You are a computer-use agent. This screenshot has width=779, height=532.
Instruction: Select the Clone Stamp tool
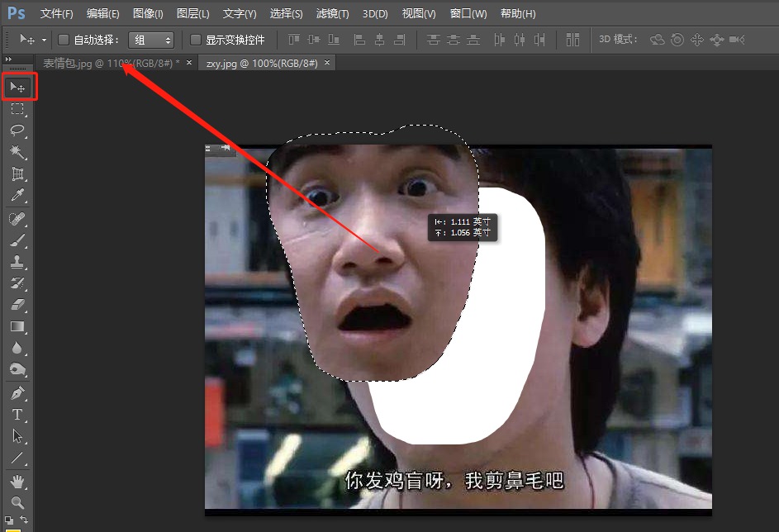(x=18, y=263)
